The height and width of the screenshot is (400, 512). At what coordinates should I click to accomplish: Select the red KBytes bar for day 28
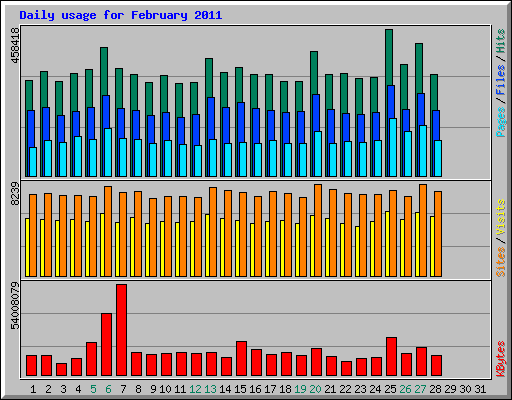click(436, 366)
